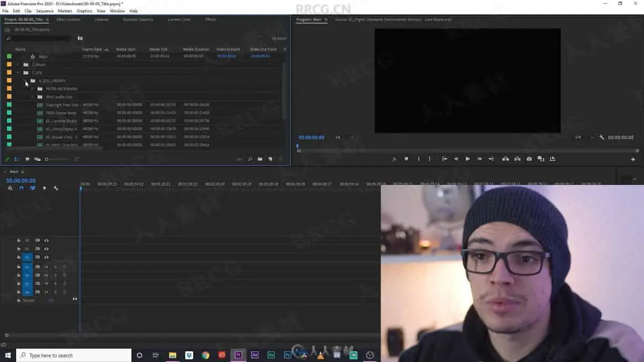The image size is (644, 362).
Task: Create a New Bin in Project panel
Action: (260, 159)
